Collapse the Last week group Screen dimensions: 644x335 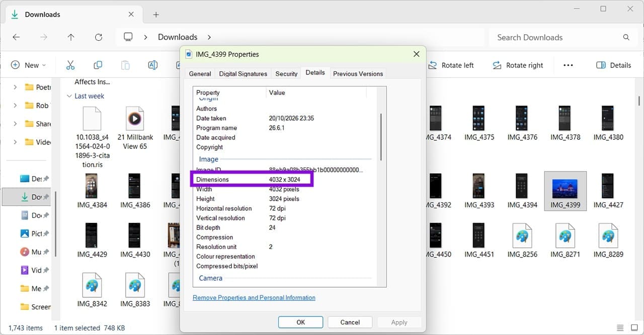(x=69, y=96)
